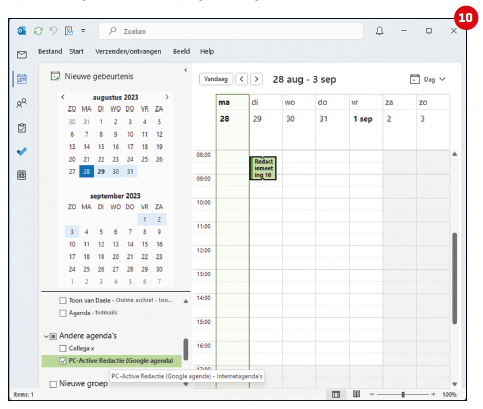Show previous month in mini calendar

coord(63,97)
